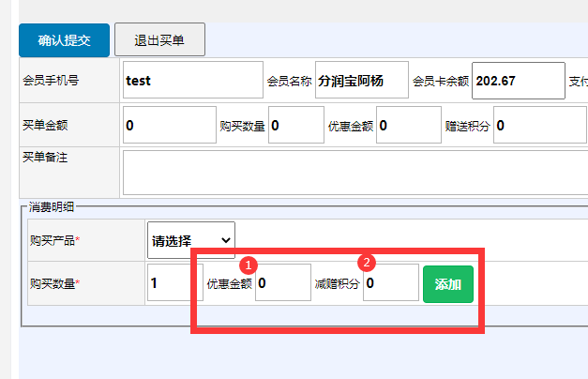
Task: Click the red badge numbered 2
Action: tap(368, 263)
